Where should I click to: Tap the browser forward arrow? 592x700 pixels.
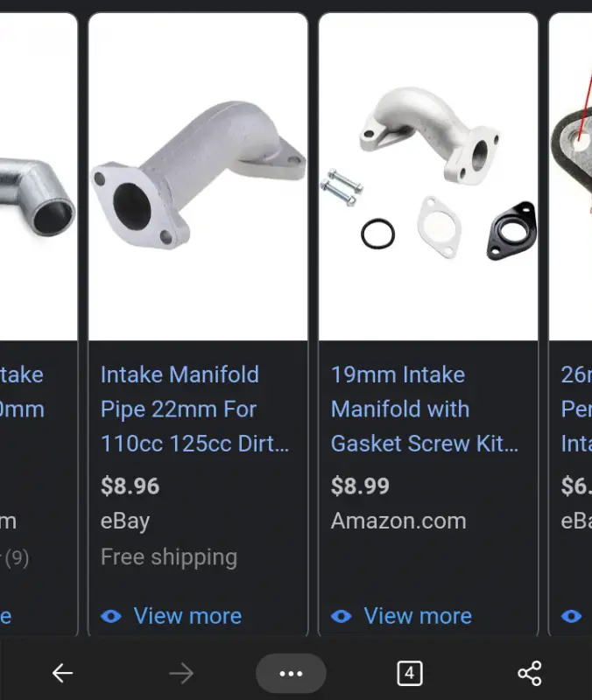pyautogui.click(x=181, y=673)
